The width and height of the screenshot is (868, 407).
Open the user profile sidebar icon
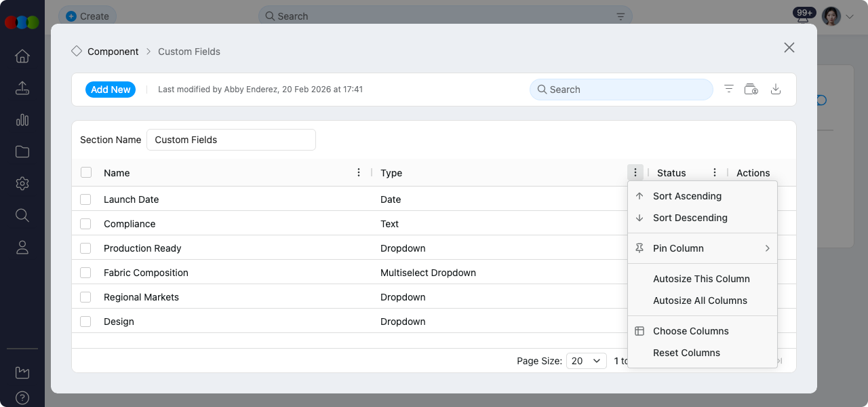[22, 247]
